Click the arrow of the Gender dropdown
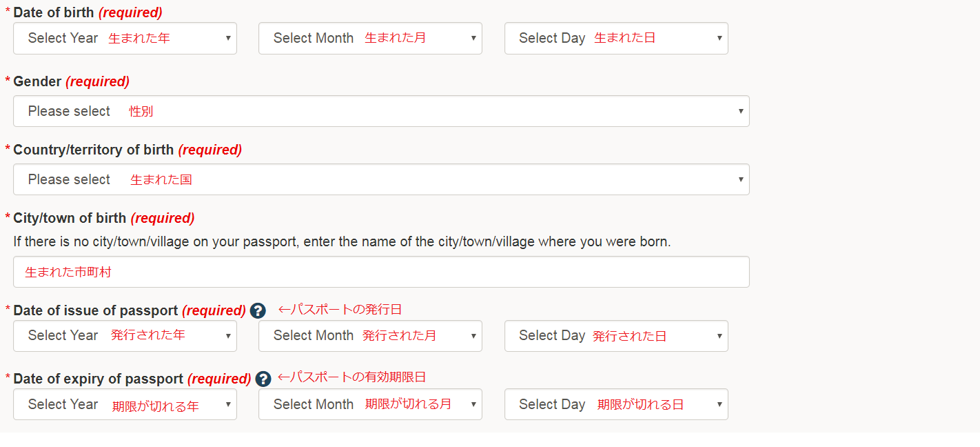Viewport: 980px width, 447px height. pos(741,111)
